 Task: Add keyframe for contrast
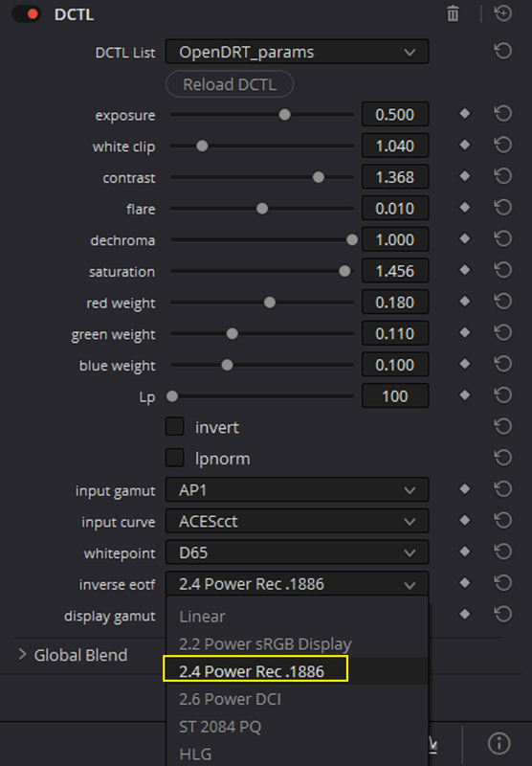(x=465, y=176)
